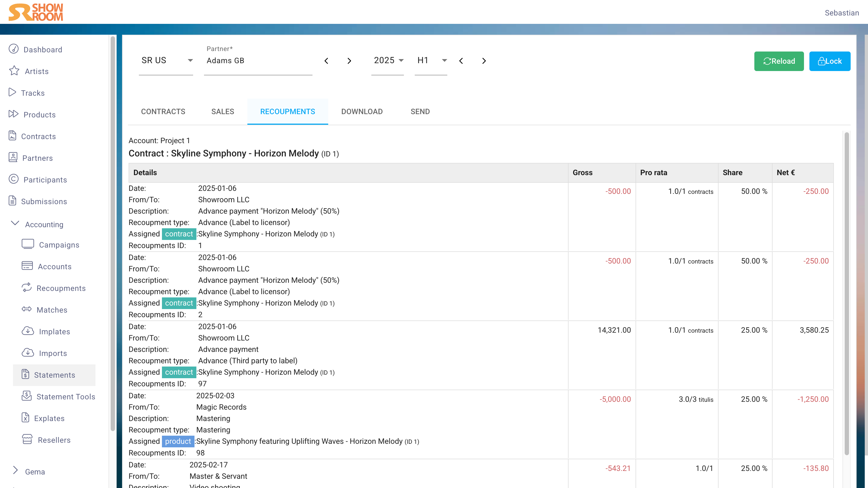This screenshot has width=868, height=488.
Task: Open Tracks via its play icon
Action: click(x=12, y=92)
